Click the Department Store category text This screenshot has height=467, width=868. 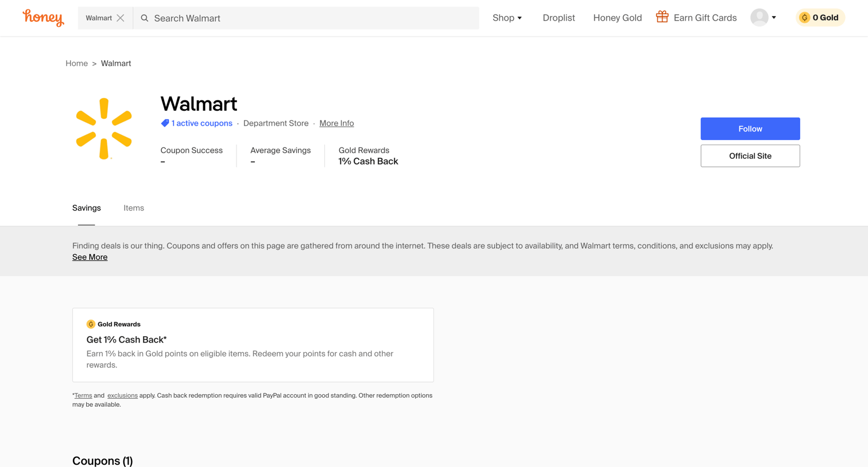tap(276, 123)
